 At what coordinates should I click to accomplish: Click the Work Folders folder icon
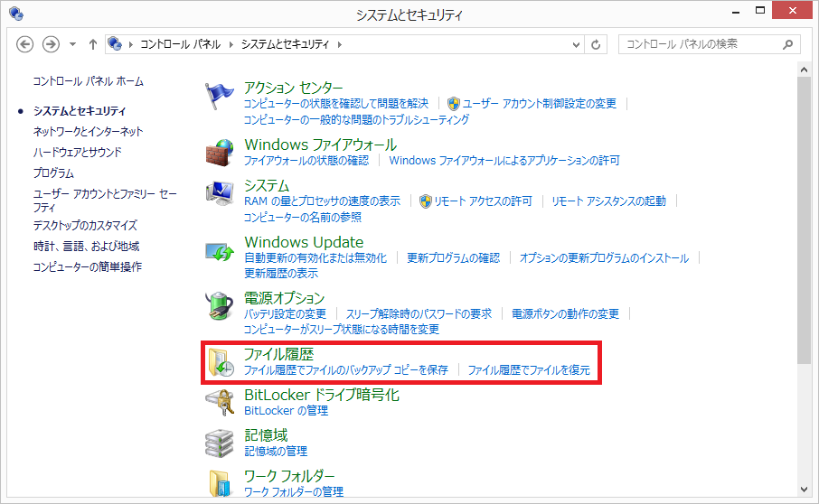click(x=220, y=483)
